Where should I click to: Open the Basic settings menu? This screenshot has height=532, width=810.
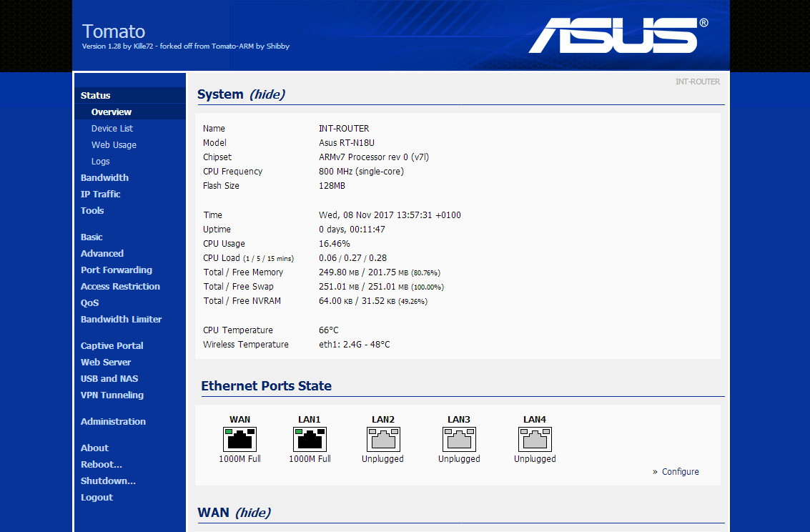(x=92, y=237)
